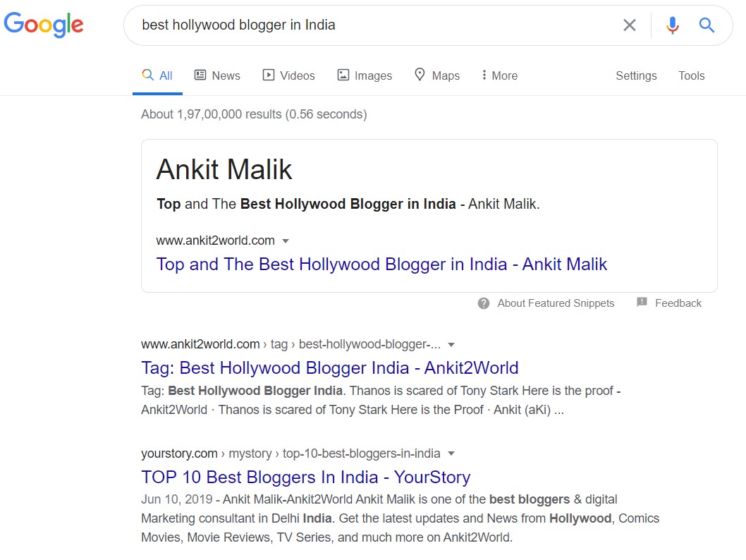Open 'Tag: Best Hollywood Blogger India - Ankit2World' link
The height and width of the screenshot is (560, 746).
[x=330, y=367]
